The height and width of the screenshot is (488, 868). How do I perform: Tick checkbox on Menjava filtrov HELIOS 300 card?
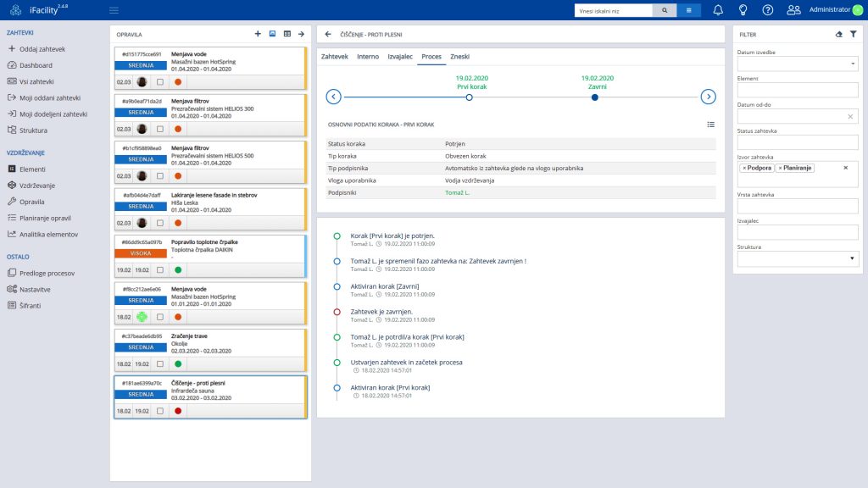(x=160, y=129)
